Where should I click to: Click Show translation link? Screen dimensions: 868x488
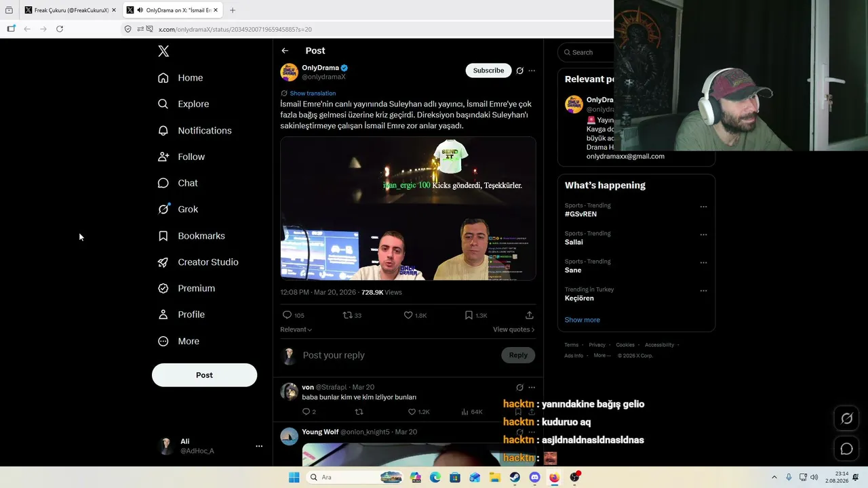point(313,94)
